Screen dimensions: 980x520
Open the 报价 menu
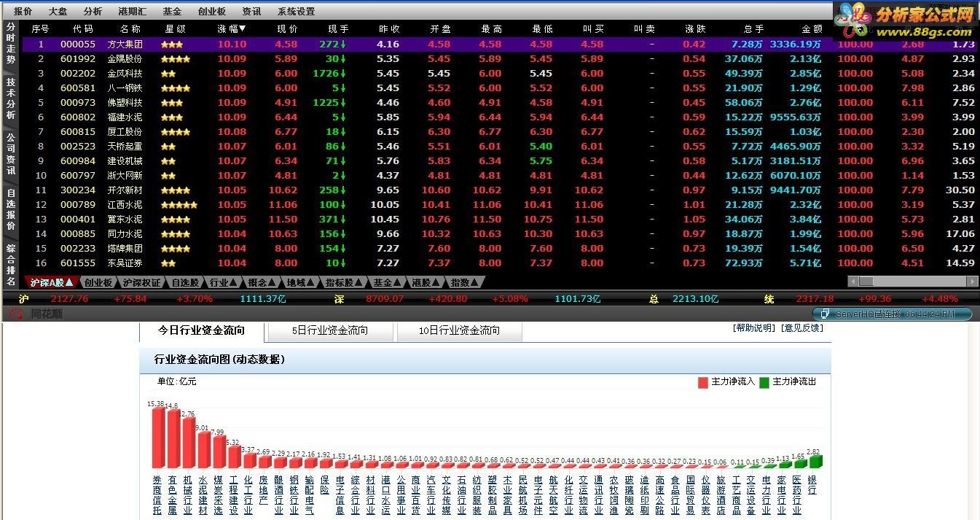[23, 12]
